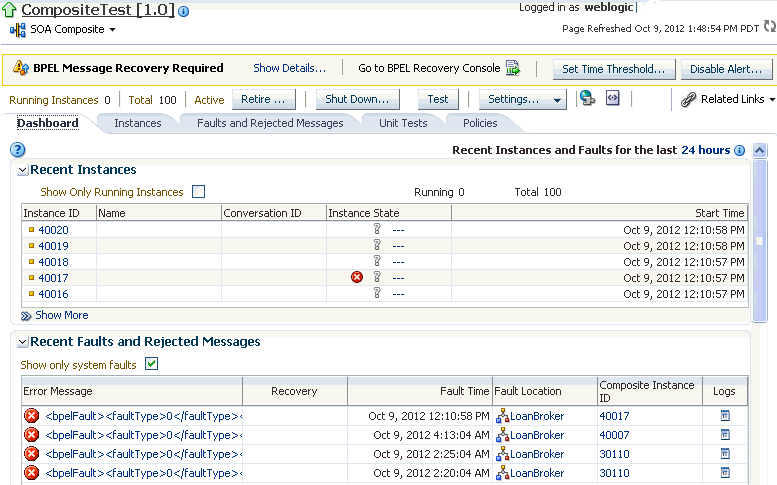
Task: Click the Start Time column header
Action: (599, 213)
